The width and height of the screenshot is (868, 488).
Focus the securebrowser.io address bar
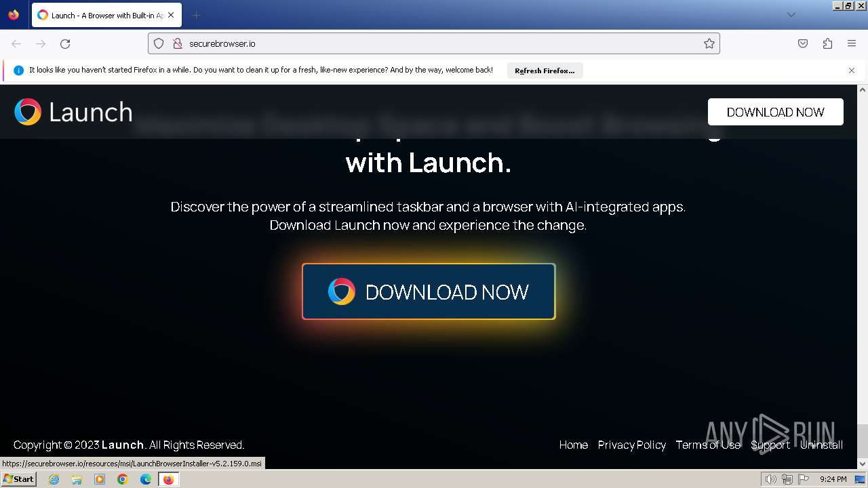click(x=434, y=43)
